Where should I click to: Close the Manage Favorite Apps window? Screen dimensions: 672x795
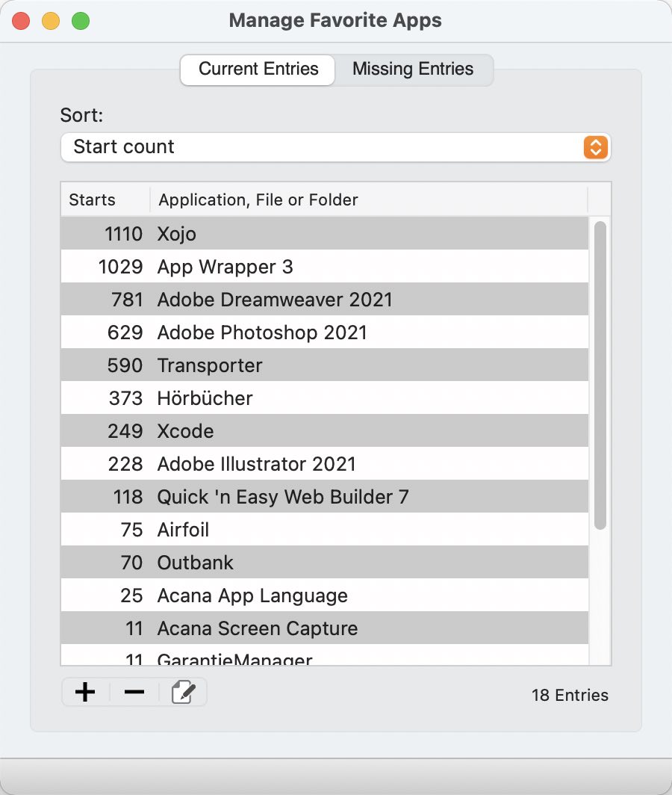(x=21, y=21)
